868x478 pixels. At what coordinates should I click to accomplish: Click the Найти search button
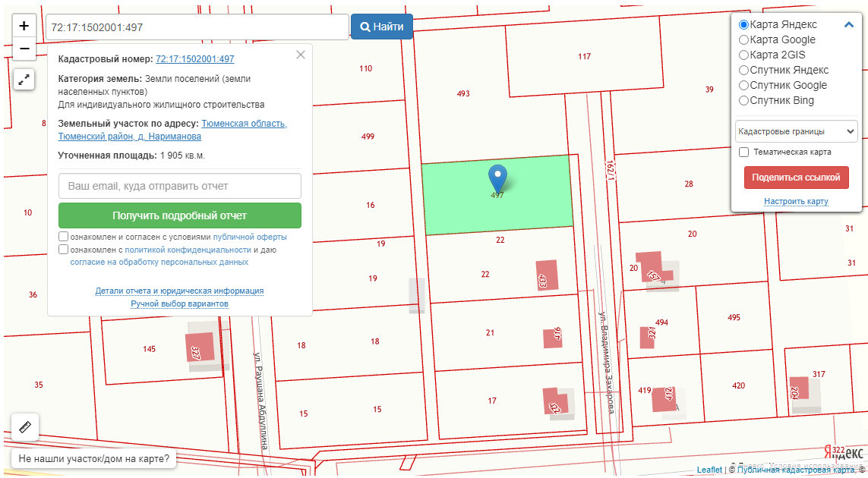pos(382,27)
